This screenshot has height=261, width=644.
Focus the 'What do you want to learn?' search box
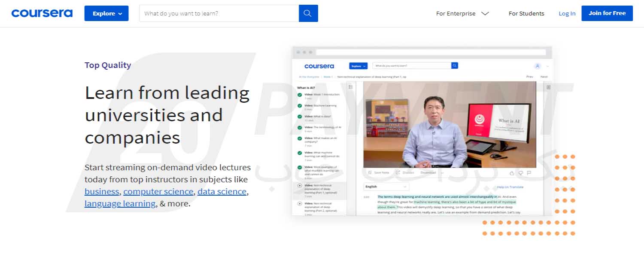tap(219, 13)
